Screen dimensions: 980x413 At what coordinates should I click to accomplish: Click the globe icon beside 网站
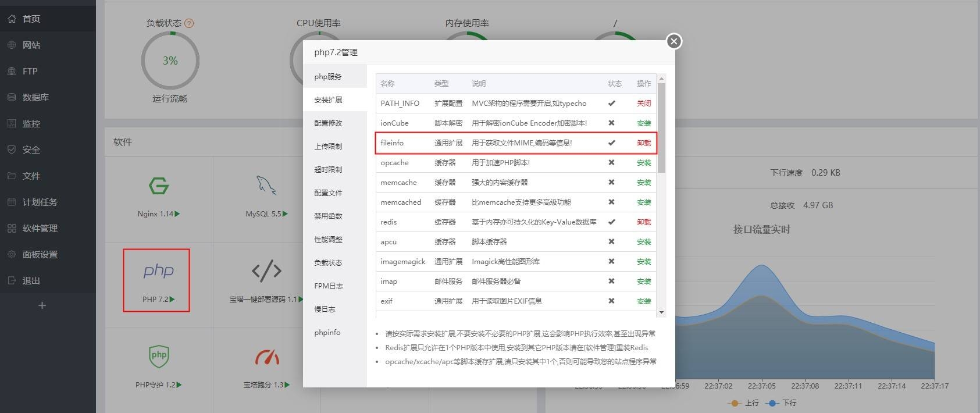(12, 45)
